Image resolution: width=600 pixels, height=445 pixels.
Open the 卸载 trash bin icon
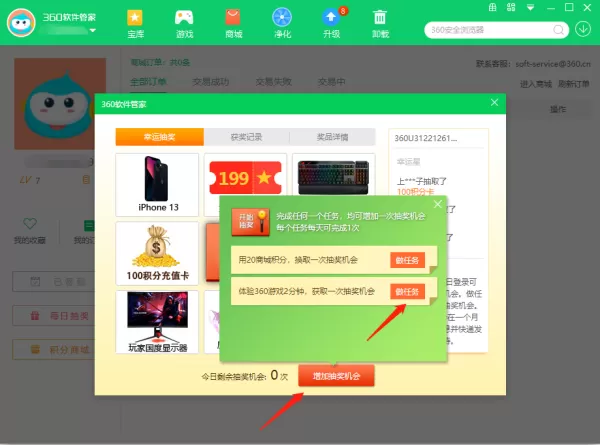click(x=380, y=18)
